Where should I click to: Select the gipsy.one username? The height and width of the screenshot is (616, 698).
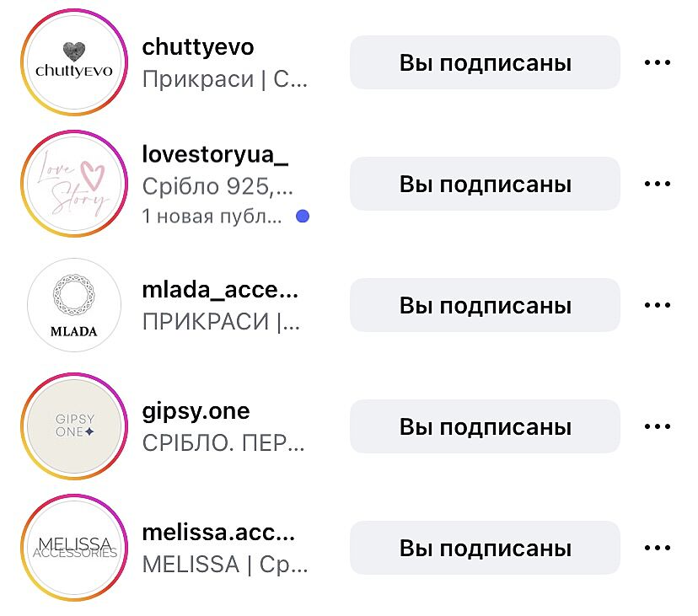(x=196, y=412)
